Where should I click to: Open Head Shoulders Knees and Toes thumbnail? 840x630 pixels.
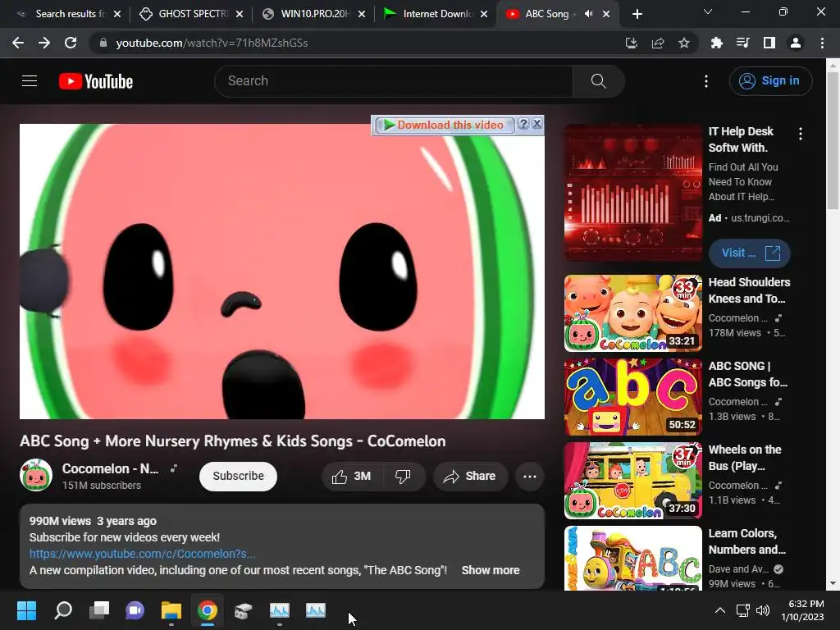(632, 313)
